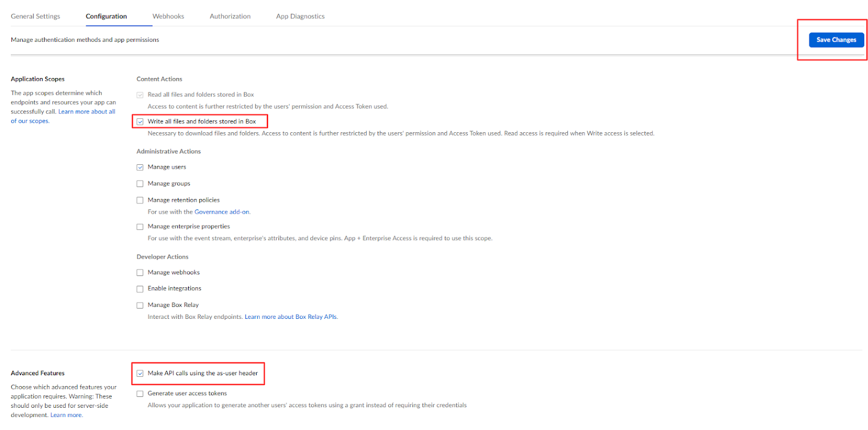The image size is (868, 430).
Task: Disable the Manage users scope
Action: coord(140,167)
